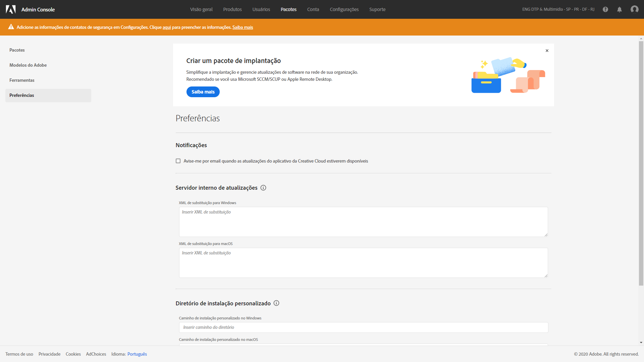This screenshot has height=362, width=644.
Task: Click the Notificações section heading
Action: [x=191, y=145]
